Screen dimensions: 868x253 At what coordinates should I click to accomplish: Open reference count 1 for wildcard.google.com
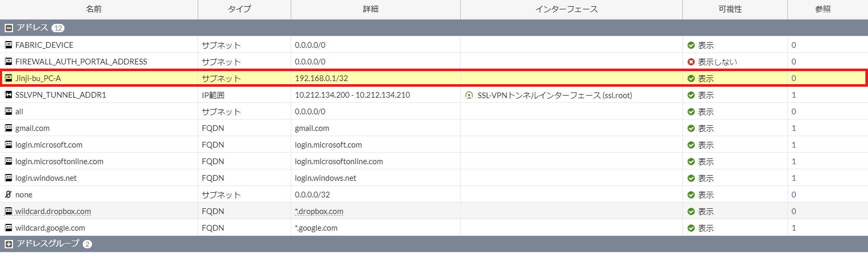tap(794, 228)
